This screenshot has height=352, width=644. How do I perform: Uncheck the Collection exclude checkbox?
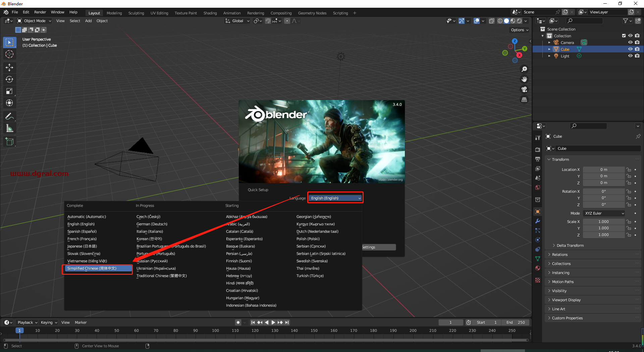(624, 36)
